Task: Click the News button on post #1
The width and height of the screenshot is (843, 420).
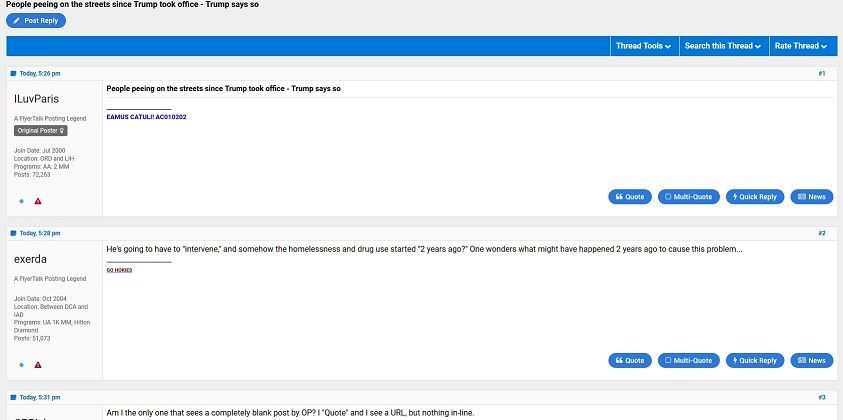Action: (812, 197)
